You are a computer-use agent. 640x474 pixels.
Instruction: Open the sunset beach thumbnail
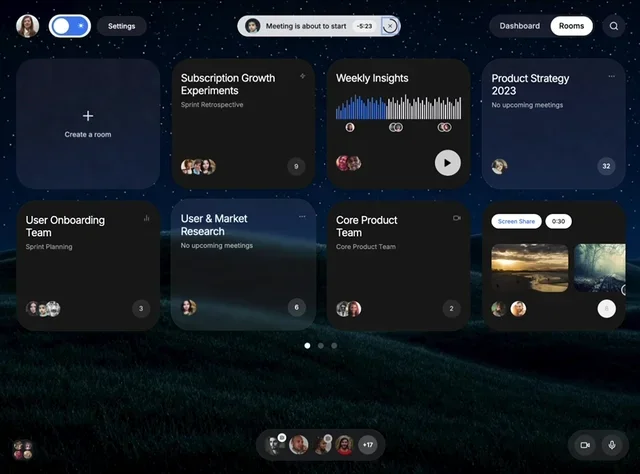[529, 268]
